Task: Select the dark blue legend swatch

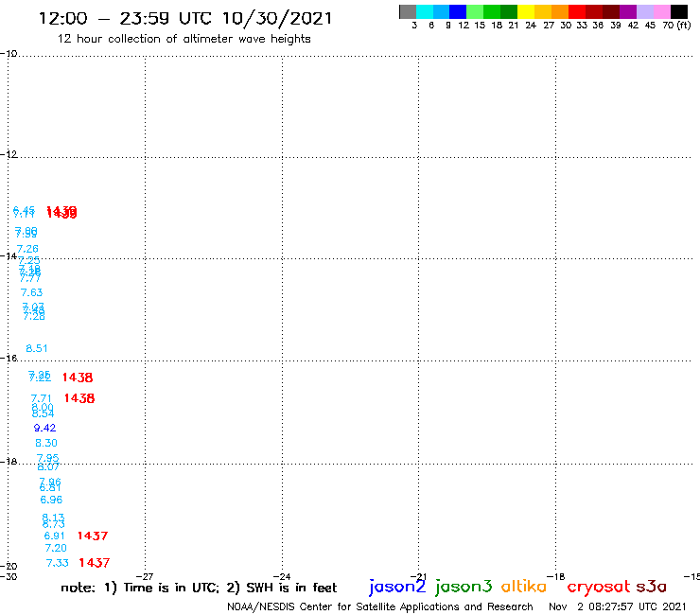Action: [458, 11]
